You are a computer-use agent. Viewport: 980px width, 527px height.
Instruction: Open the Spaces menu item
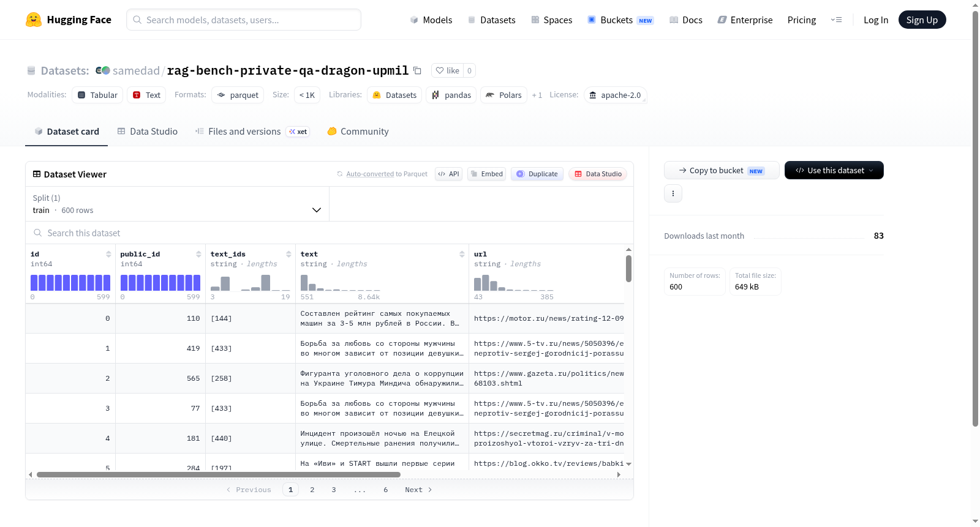click(x=551, y=20)
